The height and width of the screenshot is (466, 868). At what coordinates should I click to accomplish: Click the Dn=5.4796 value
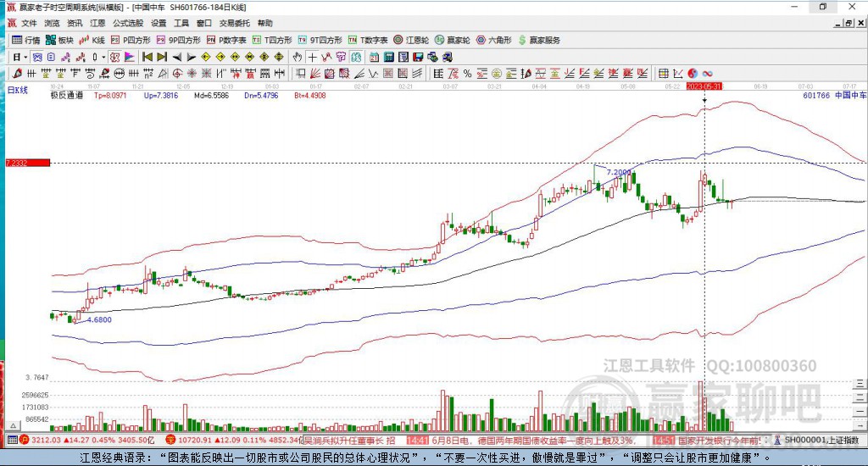[x=261, y=95]
